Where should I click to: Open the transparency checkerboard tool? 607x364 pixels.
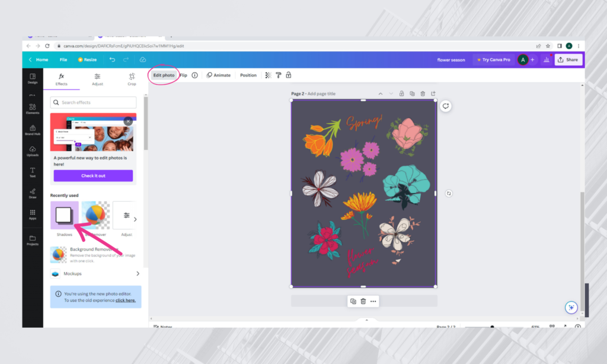tap(268, 75)
